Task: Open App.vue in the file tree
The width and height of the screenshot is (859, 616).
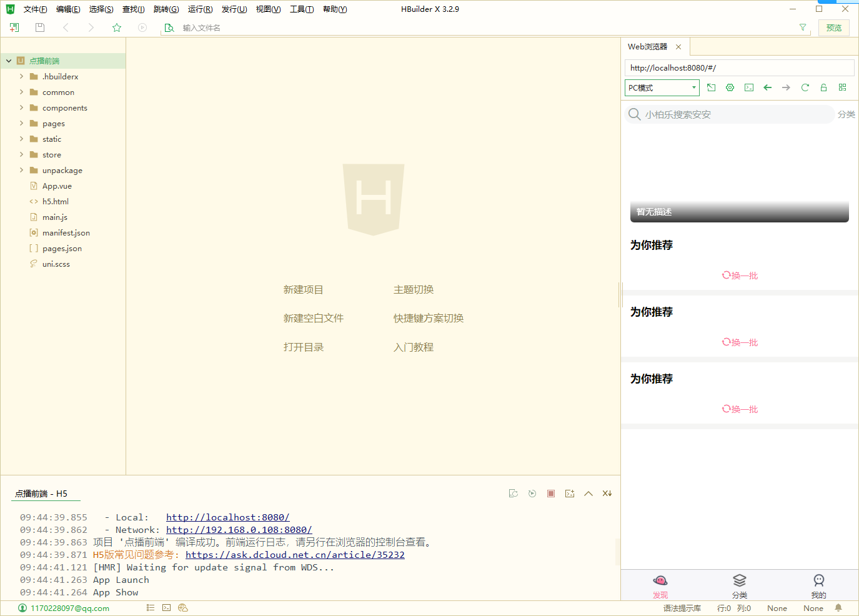Action: coord(57,186)
